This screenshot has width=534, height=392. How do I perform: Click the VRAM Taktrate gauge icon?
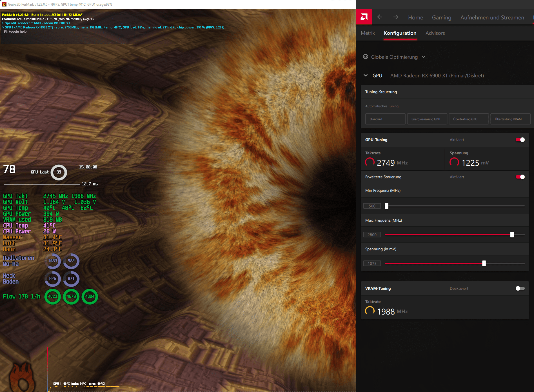coord(370,311)
